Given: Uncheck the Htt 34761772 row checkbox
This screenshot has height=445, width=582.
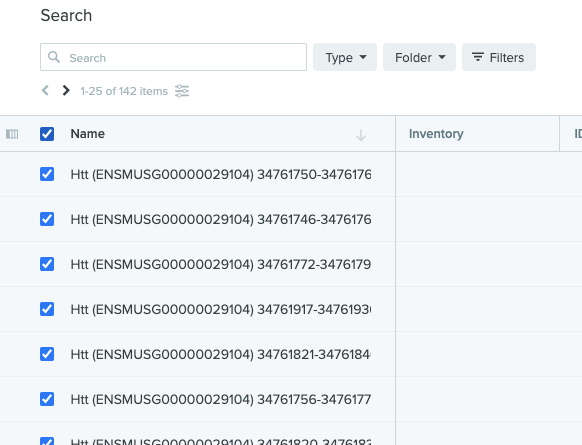Looking at the screenshot, I should pyautogui.click(x=47, y=264).
